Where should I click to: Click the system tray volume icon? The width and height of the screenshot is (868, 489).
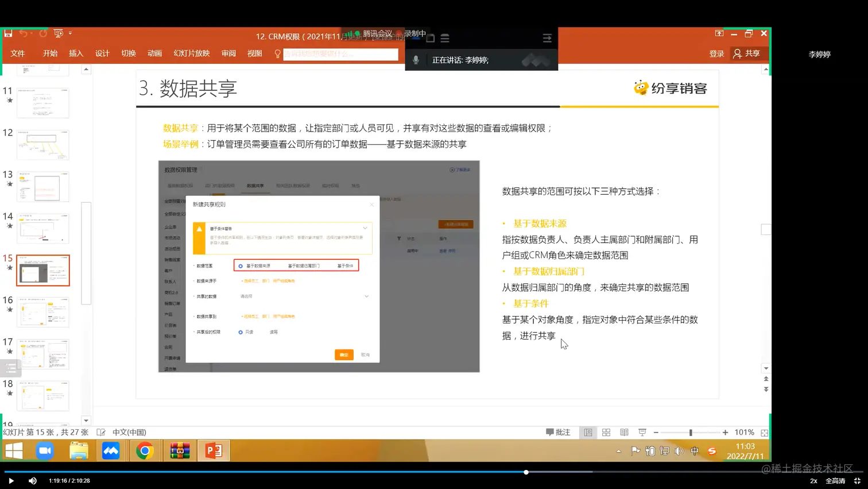679,451
